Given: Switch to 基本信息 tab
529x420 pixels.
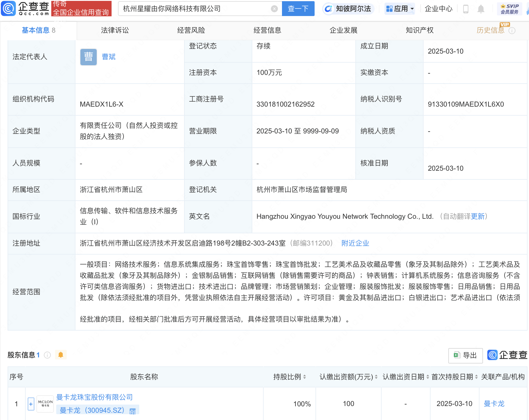Looking at the screenshot, I should pos(38,30).
